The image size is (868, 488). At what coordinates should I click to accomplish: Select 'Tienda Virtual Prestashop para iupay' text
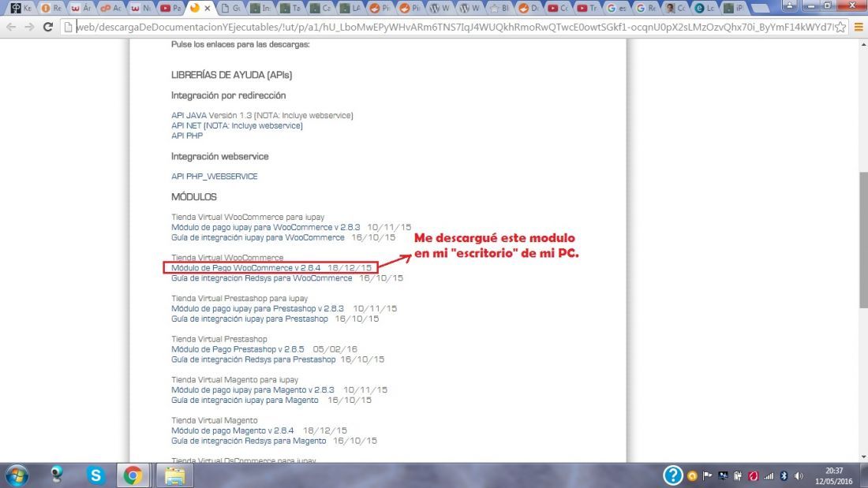click(x=240, y=299)
